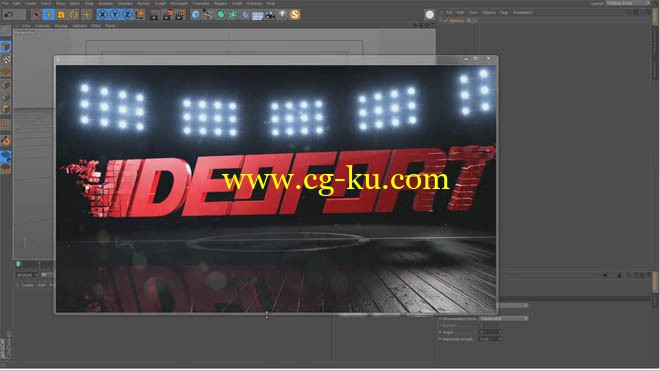
Task: Add a camera object icon
Action: [x=270, y=15]
